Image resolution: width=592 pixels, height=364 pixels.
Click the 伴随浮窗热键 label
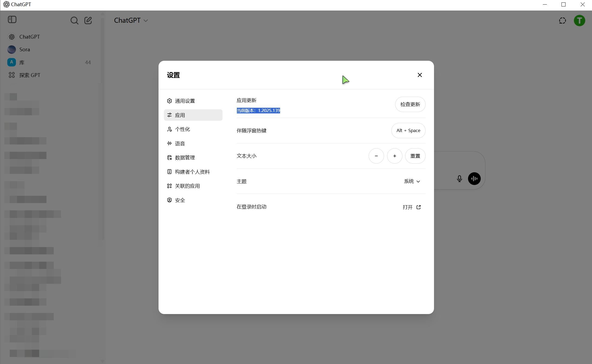pos(251,131)
